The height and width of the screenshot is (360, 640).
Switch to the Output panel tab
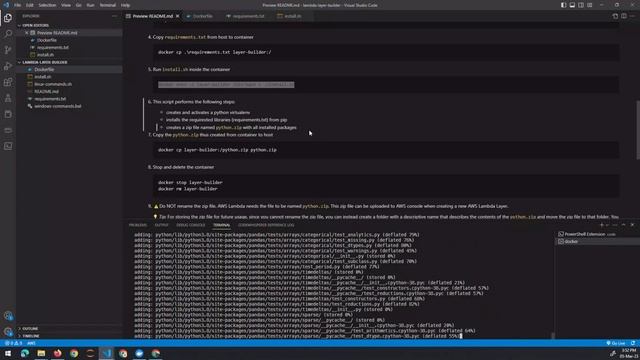coord(161,225)
